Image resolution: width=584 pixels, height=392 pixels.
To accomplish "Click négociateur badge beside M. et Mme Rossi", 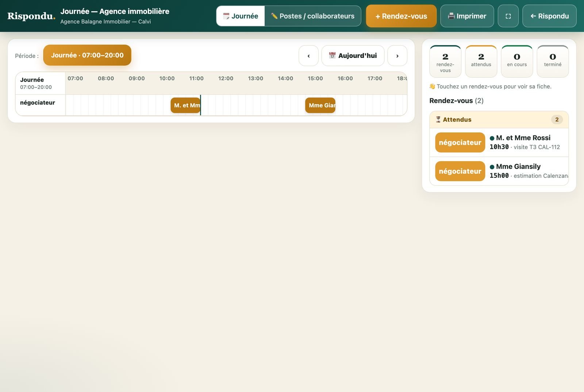I will [x=460, y=143].
